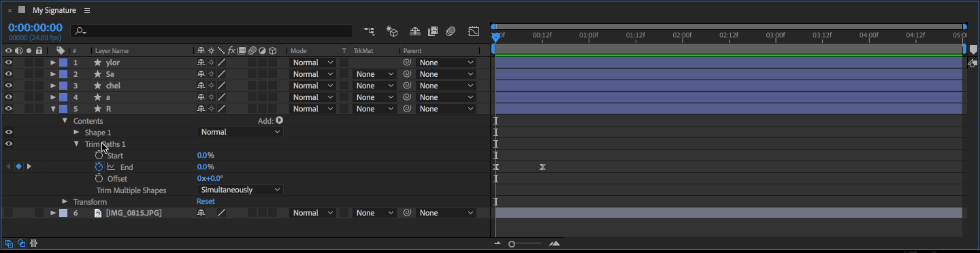This screenshot has height=253, width=980.
Task: Open Trim Multiple Shapes Simultaneously dropdown
Action: click(240, 190)
